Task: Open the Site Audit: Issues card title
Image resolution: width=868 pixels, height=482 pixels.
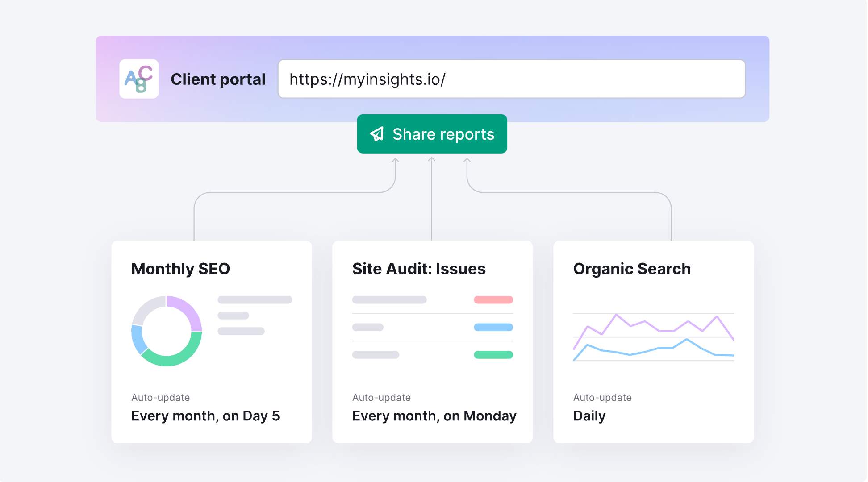Action: 419,269
